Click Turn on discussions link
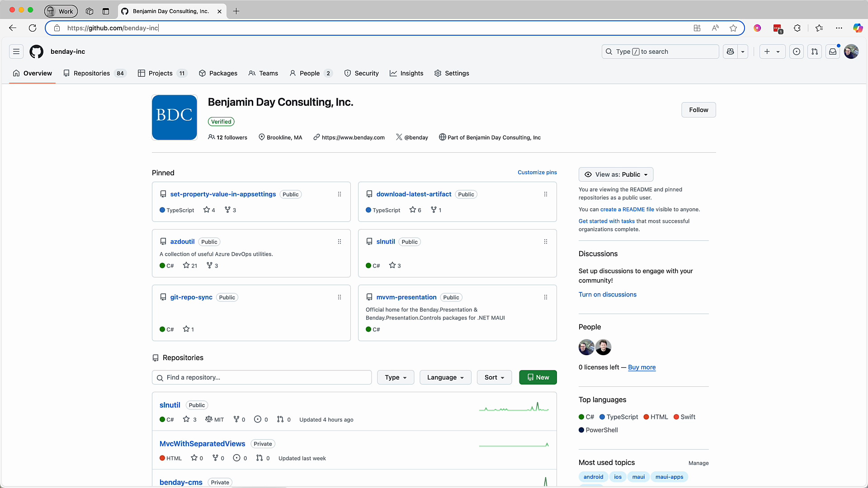 607,295
